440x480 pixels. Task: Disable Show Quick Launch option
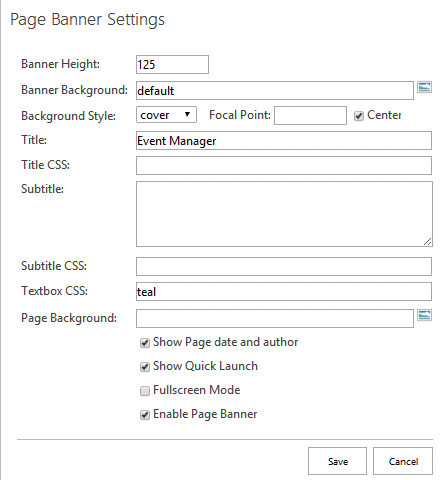pos(145,367)
